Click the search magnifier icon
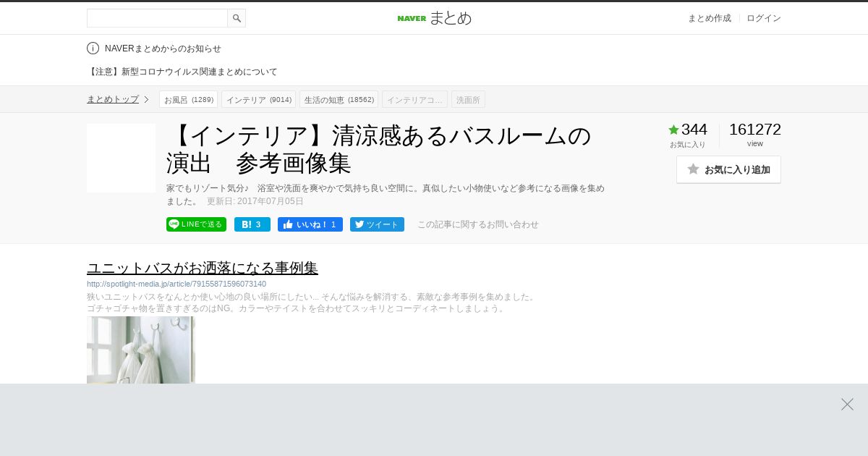This screenshot has width=868, height=456. coord(237,18)
